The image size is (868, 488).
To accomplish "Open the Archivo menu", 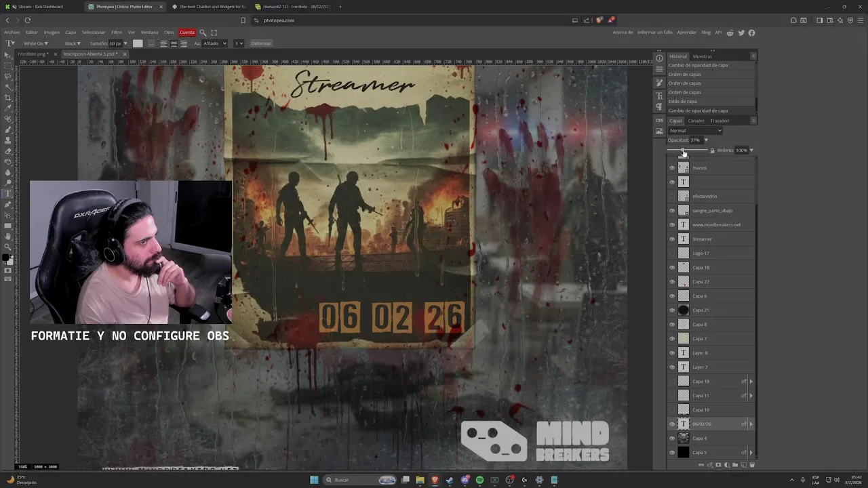I will 12,33.
